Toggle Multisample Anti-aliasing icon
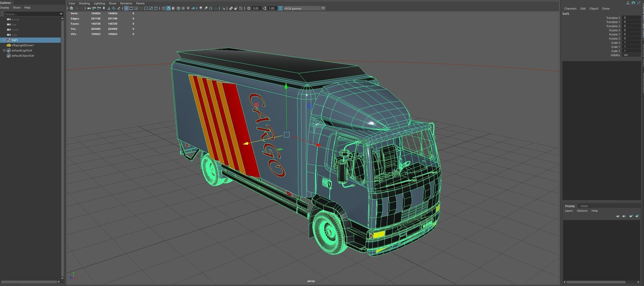644x286 pixels. tap(211, 8)
